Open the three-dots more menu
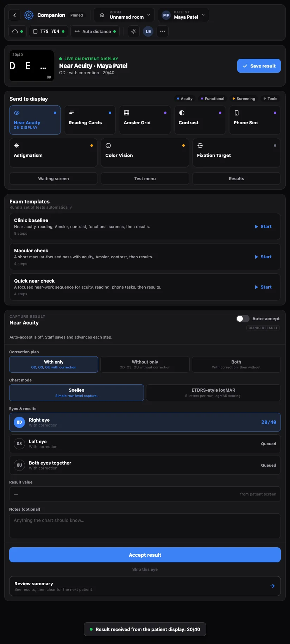Viewport: 290px width, 644px height. pos(163,31)
